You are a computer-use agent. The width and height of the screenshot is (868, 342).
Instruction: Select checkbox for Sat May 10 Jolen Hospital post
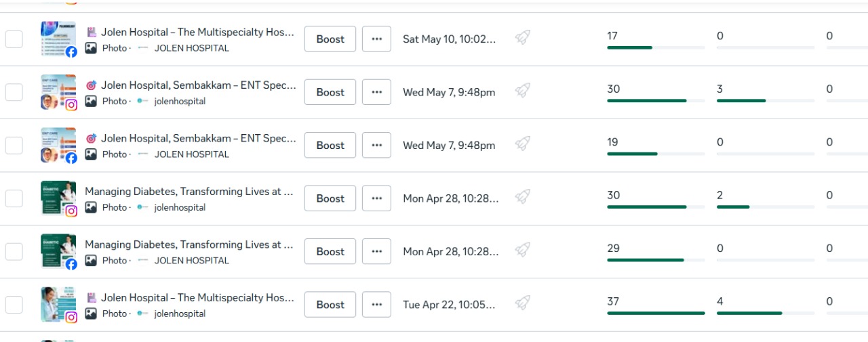(14, 39)
